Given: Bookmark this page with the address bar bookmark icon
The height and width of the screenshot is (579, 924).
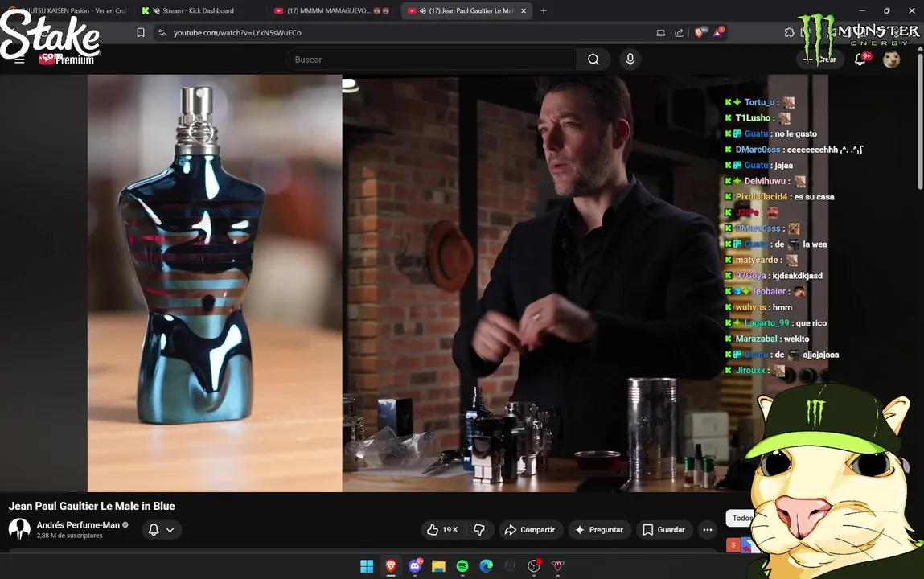Looking at the screenshot, I should pyautogui.click(x=140, y=33).
